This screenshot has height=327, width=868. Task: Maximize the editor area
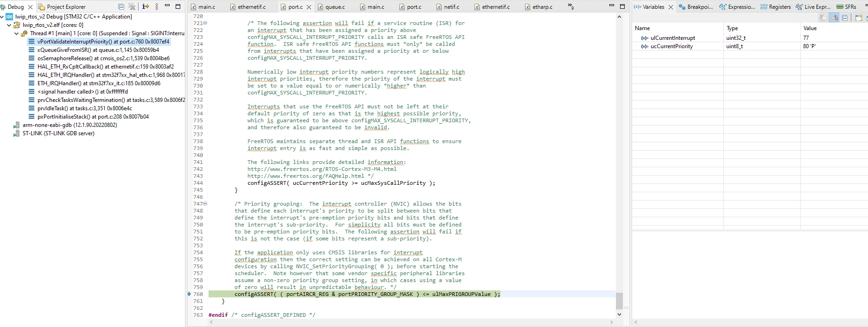(x=622, y=6)
